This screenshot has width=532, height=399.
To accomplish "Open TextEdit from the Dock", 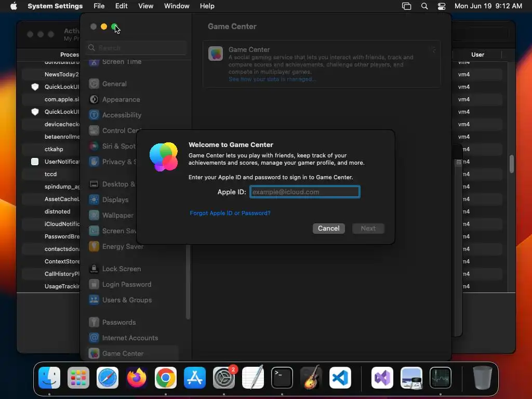I will pyautogui.click(x=253, y=378).
